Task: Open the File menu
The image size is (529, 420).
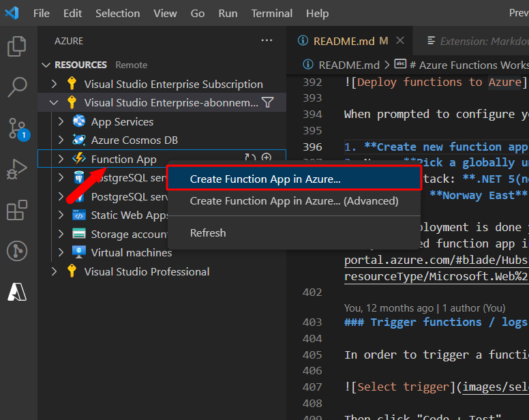Action: pyautogui.click(x=42, y=13)
